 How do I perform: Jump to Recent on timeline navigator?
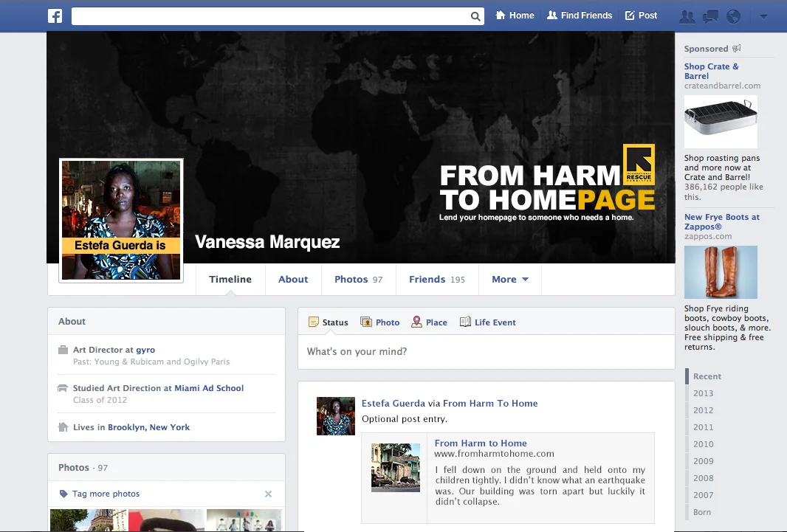(707, 376)
